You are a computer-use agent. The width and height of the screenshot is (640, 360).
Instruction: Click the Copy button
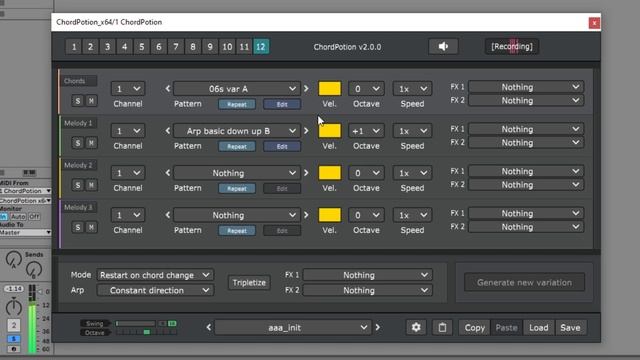[x=474, y=327]
